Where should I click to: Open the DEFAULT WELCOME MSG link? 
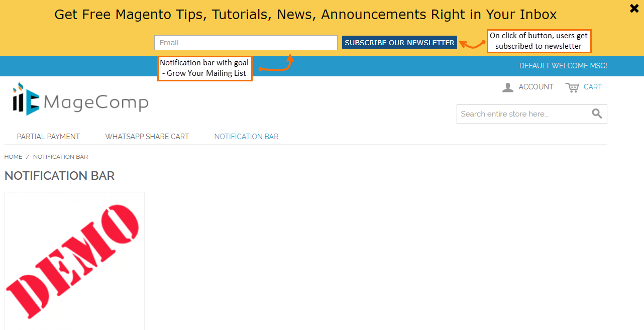pos(563,65)
